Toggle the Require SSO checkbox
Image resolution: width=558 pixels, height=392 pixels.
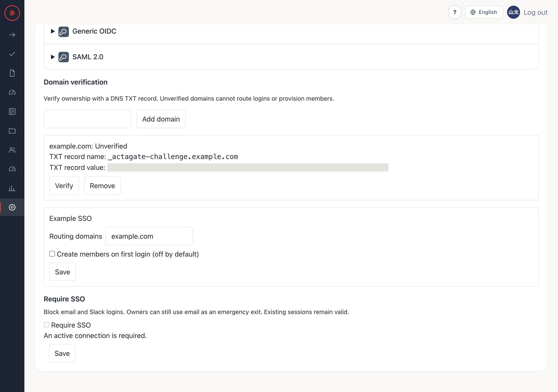[46, 325]
